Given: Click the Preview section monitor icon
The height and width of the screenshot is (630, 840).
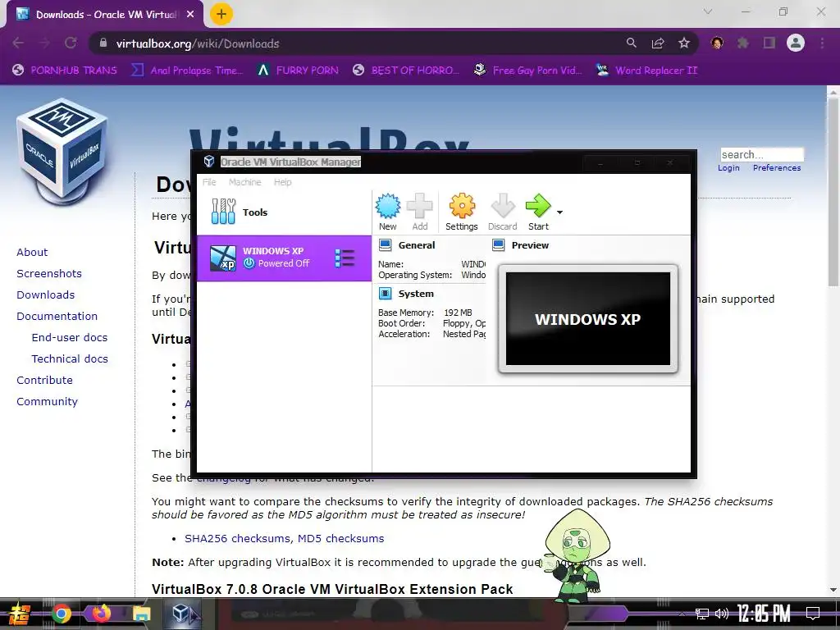Looking at the screenshot, I should 498,245.
